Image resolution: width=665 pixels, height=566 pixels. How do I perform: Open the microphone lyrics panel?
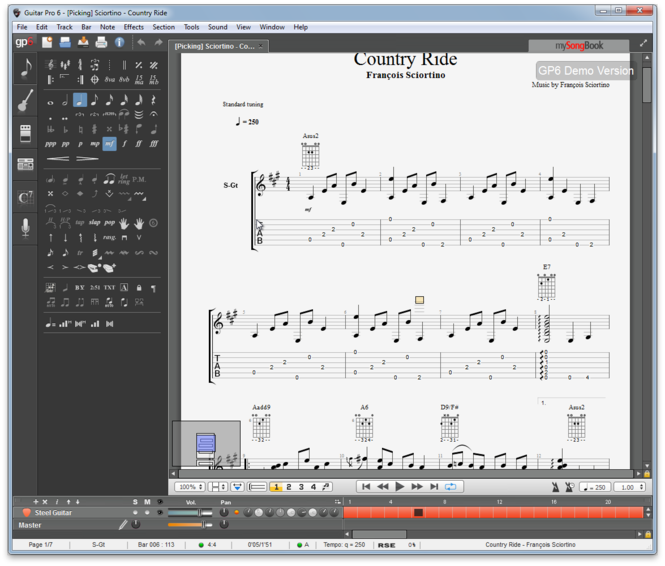point(25,228)
